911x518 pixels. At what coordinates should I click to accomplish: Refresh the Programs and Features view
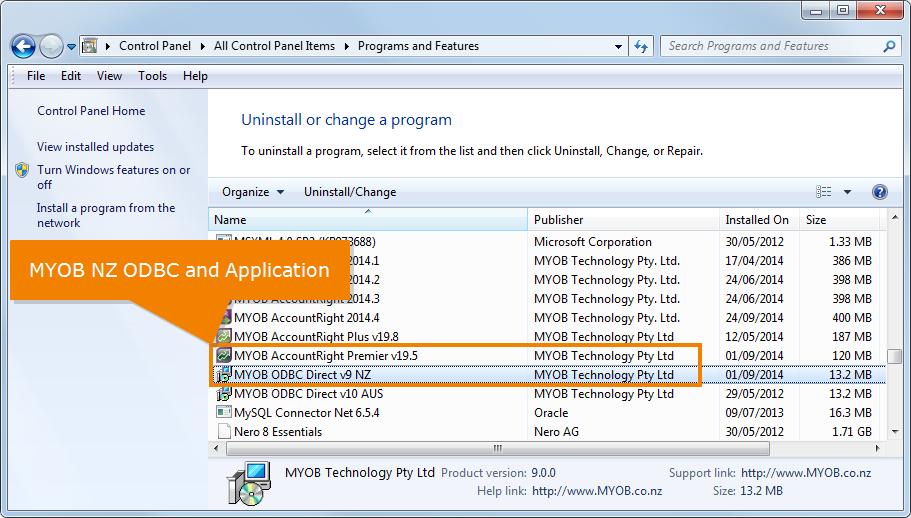pos(641,46)
